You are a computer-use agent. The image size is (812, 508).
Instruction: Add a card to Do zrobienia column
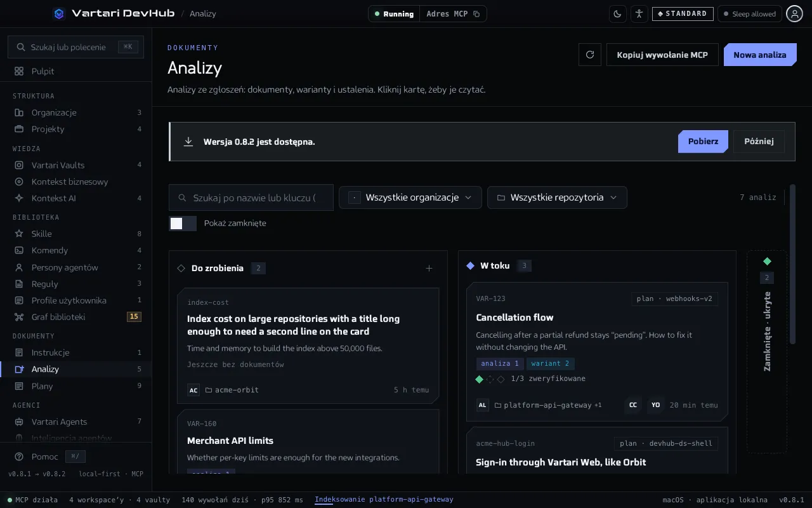(429, 268)
